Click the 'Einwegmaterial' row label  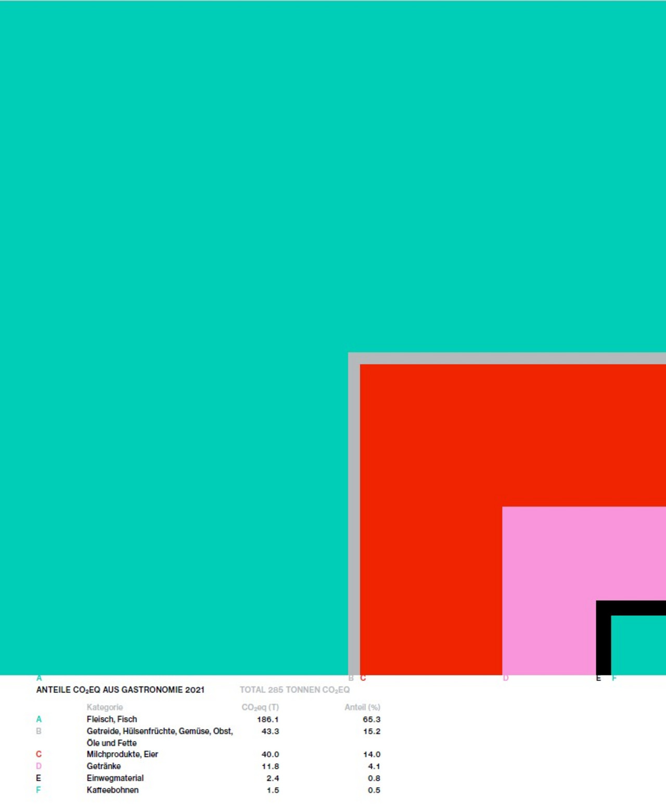click(x=115, y=778)
